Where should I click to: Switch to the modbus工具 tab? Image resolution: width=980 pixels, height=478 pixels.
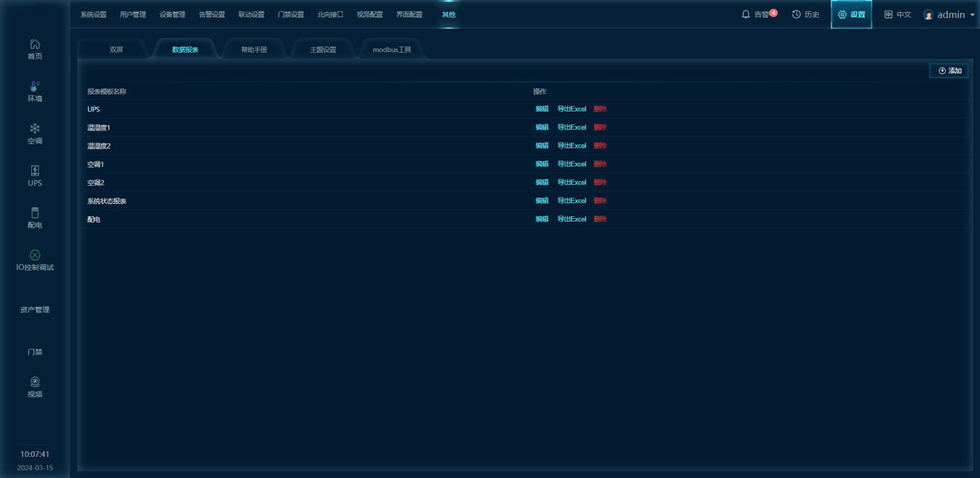coord(392,50)
